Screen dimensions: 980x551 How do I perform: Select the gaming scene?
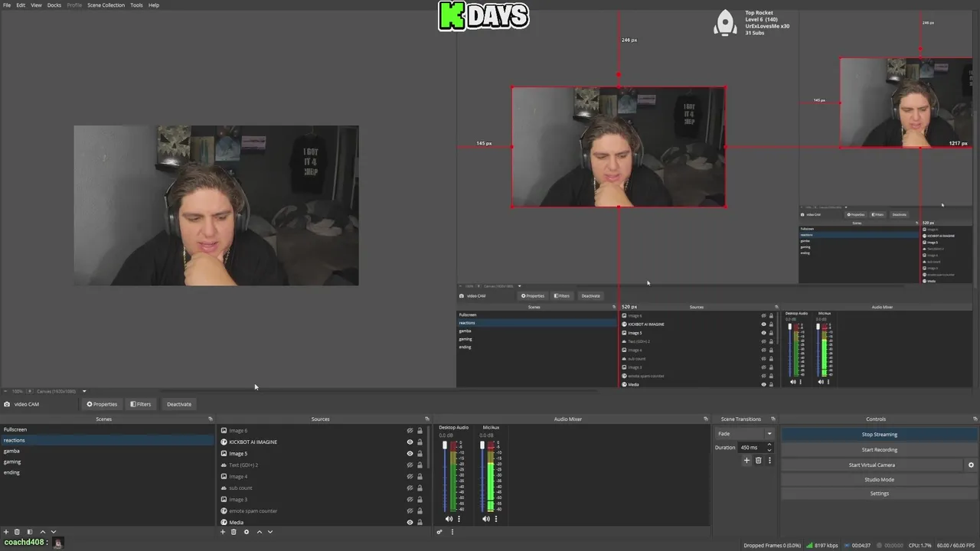pos(107,461)
